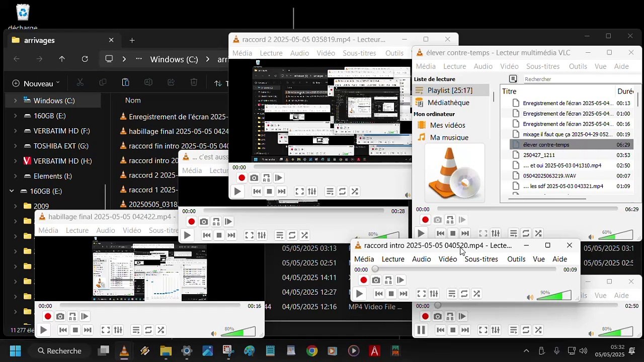The image size is (644, 362).
Task: Open the Nouveau dropdown in File Explorer
Action: pos(36,83)
